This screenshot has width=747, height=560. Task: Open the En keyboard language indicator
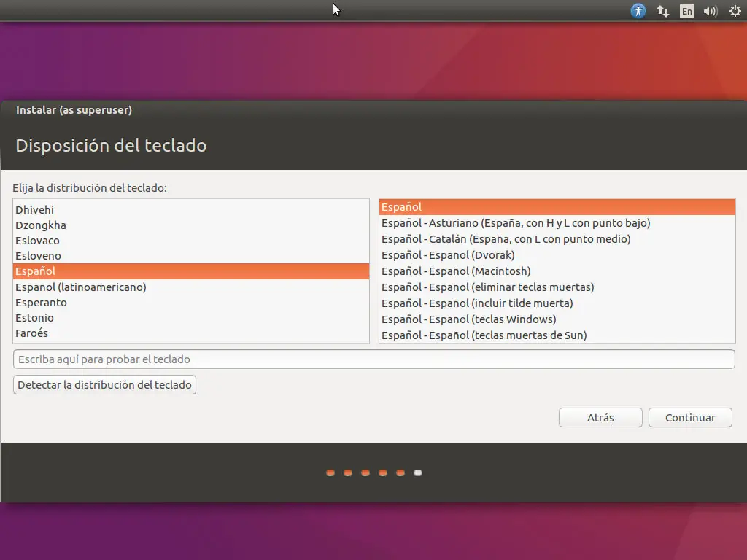tap(686, 10)
